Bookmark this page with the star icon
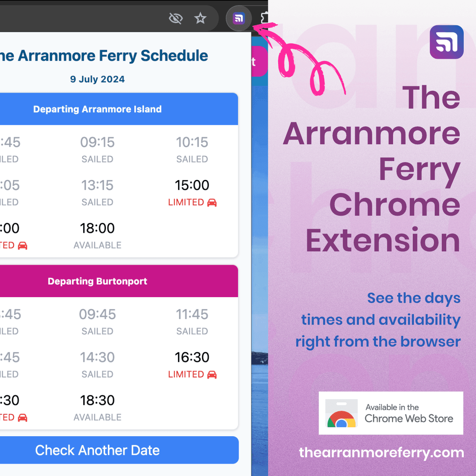This screenshot has width=476, height=476. click(x=200, y=18)
